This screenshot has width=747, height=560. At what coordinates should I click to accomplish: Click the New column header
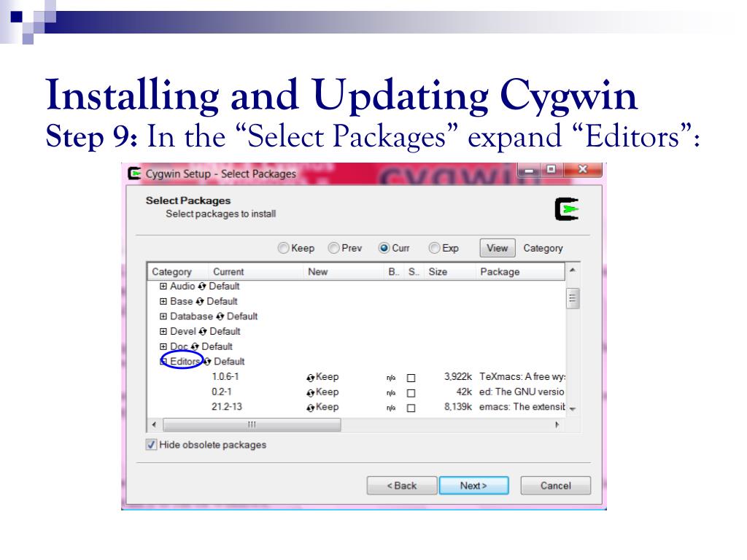coord(344,272)
